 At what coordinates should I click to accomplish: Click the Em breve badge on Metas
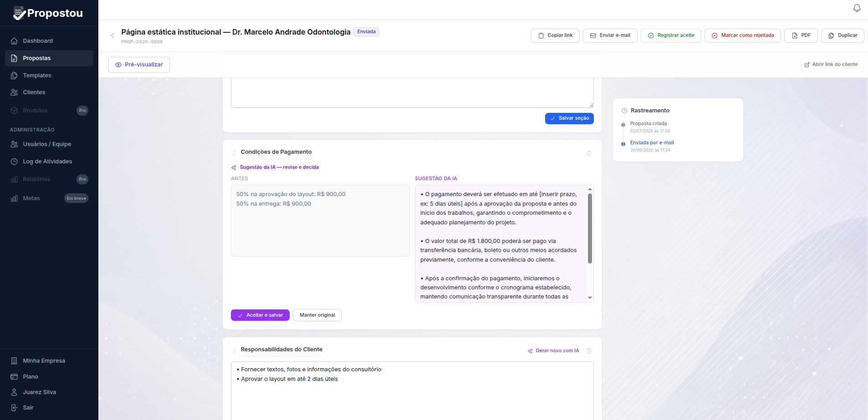pos(76,198)
